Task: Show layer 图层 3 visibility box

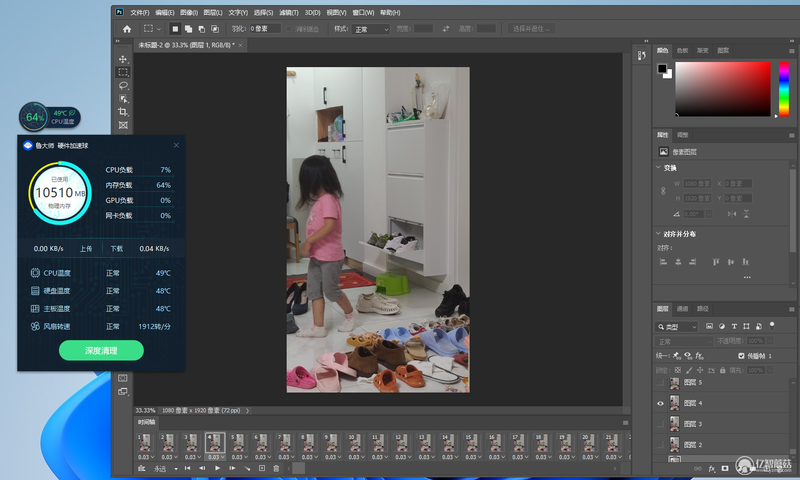Action: click(x=660, y=424)
